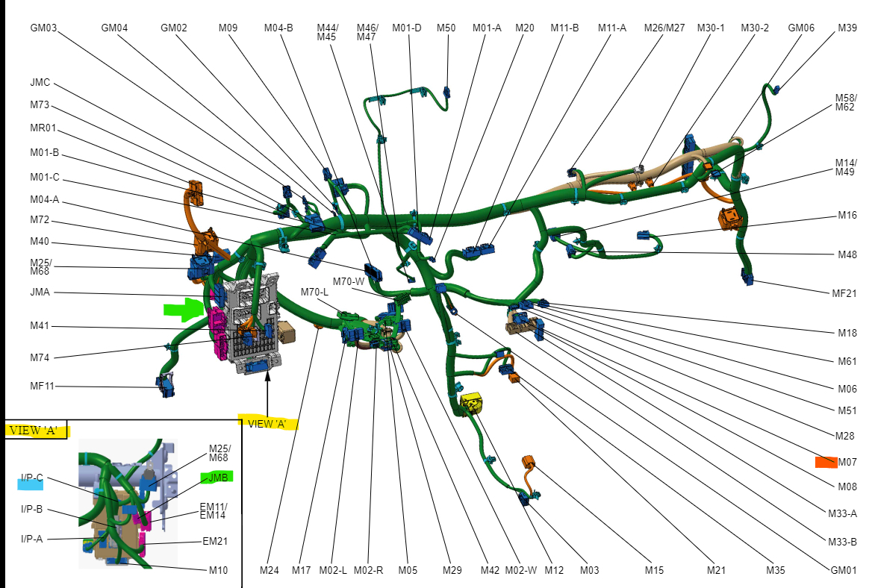Image resolution: width=875 pixels, height=588 pixels.
Task: Click the M20 connector label
Action: coord(525,28)
